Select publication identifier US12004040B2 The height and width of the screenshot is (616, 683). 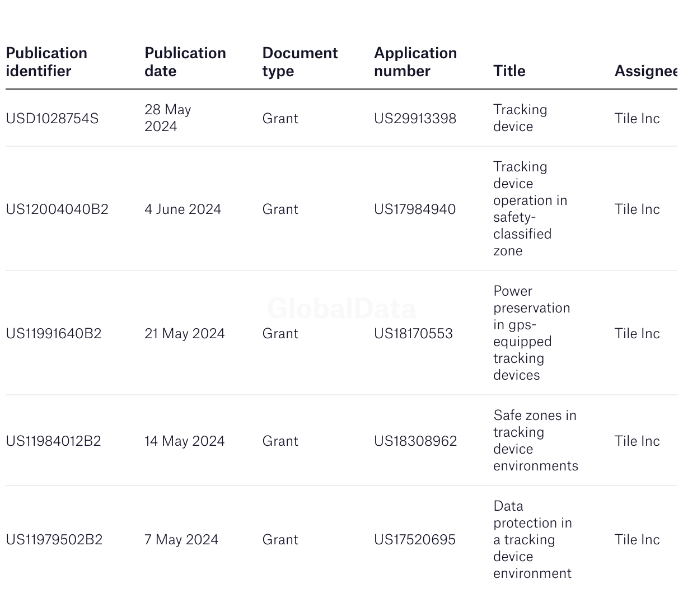57,209
